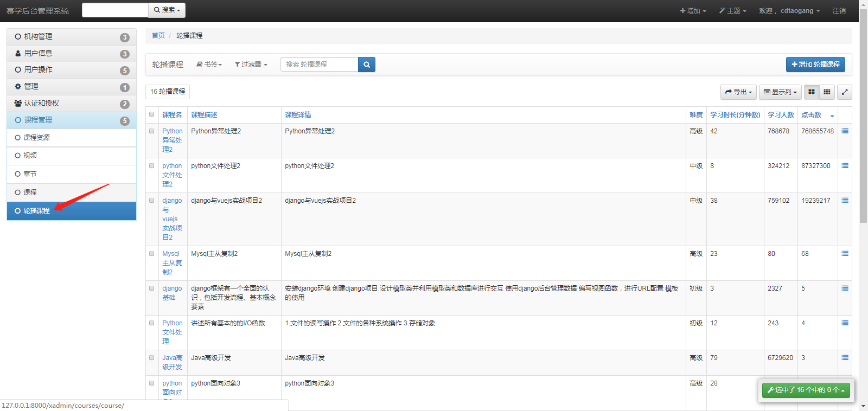Viewport: 868px width, 411px height.
Task: Sort by 课程详情 column header
Action: pos(298,115)
